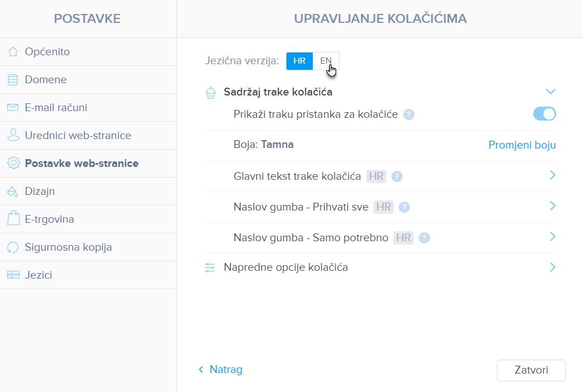583x392 pixels.
Task: Click the UPRAVLJANJE KOLAČIĆIMA header title
Action: point(380,18)
